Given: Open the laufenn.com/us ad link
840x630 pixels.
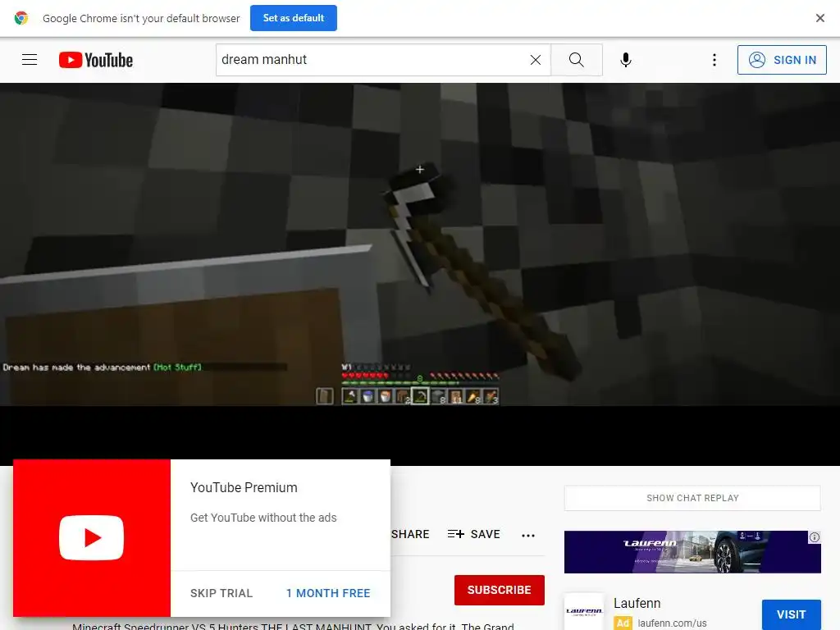Looking at the screenshot, I should click(x=672, y=623).
